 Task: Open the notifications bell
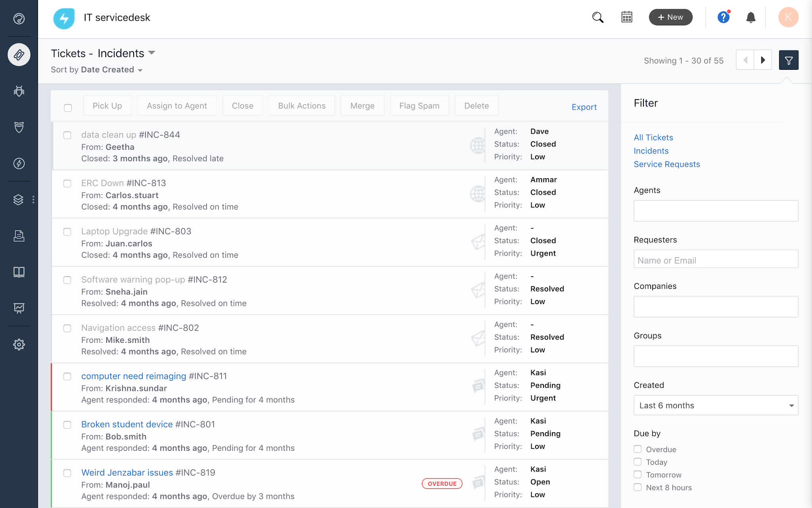point(751,17)
